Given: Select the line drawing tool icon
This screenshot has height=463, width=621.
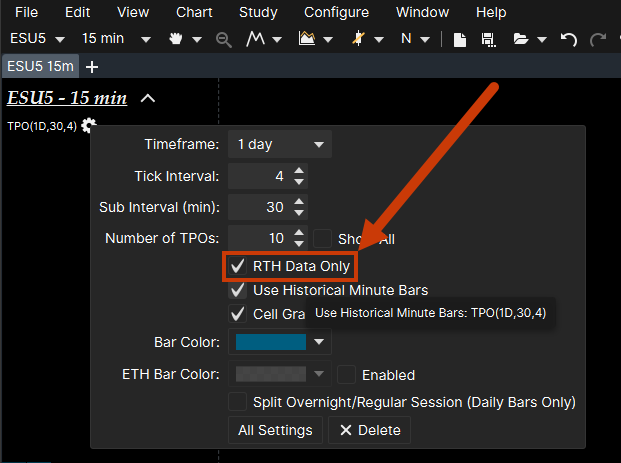Looking at the screenshot, I should point(256,39).
